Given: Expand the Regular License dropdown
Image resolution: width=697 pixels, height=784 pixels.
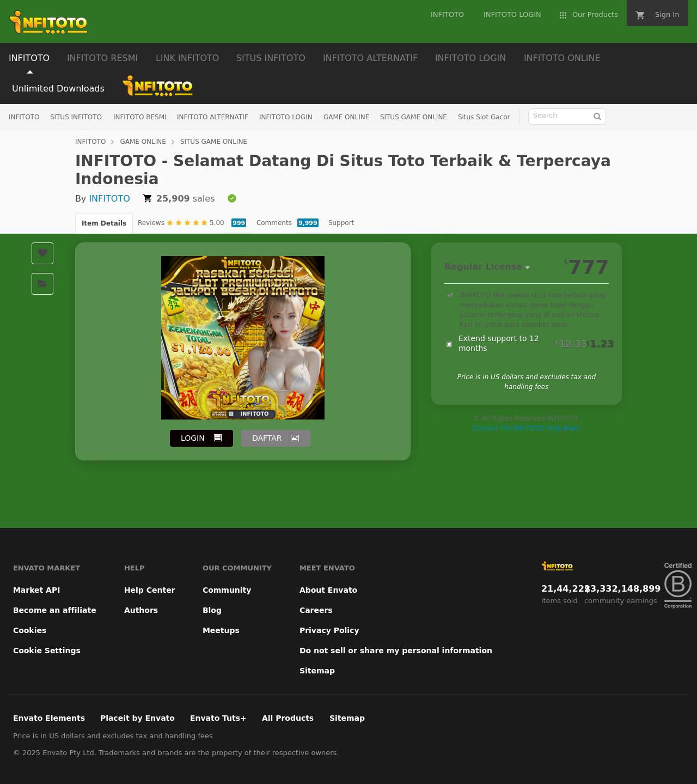Looking at the screenshot, I should click(x=487, y=267).
